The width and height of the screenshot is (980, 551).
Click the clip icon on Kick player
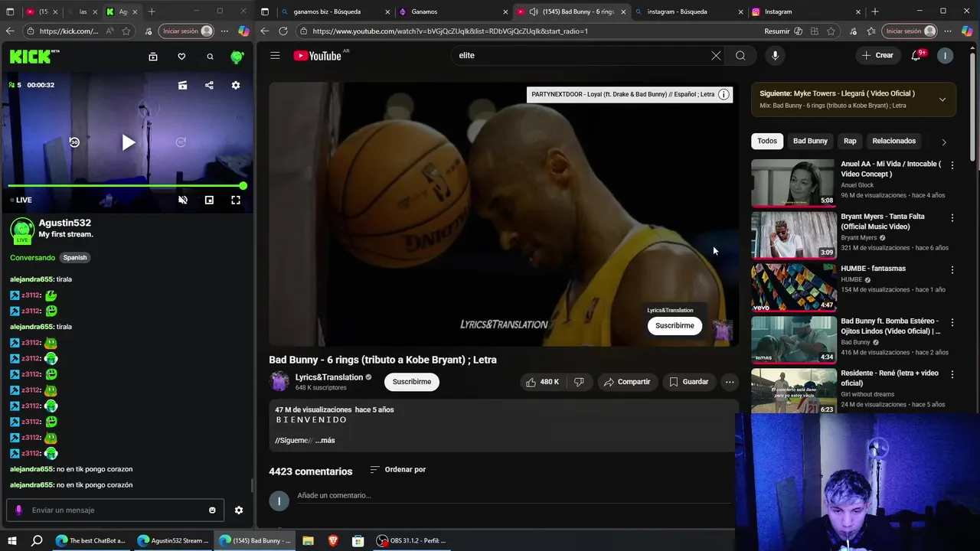coord(182,85)
